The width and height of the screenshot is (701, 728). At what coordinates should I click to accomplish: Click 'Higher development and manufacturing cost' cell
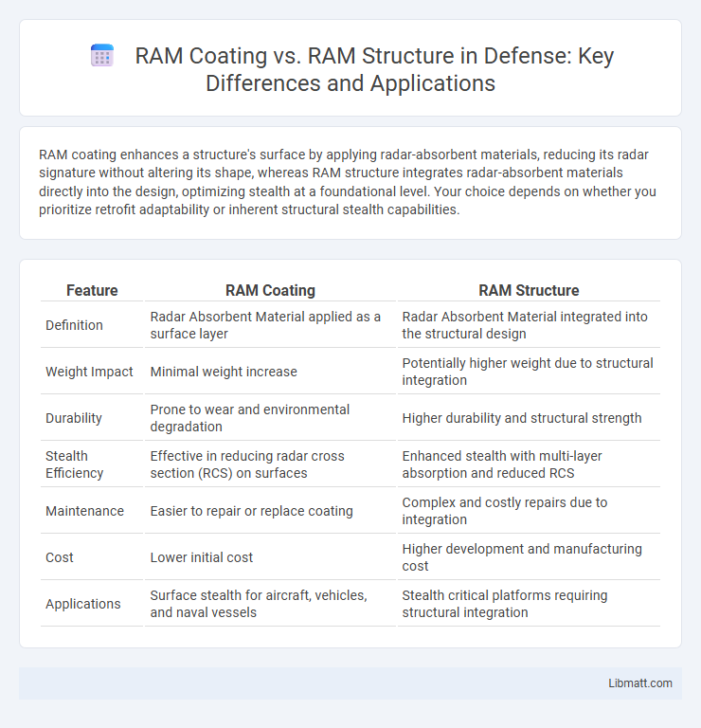tap(522, 557)
